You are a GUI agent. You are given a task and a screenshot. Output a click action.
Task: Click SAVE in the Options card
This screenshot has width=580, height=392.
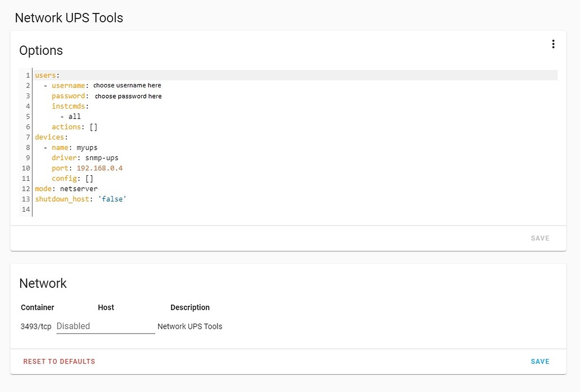(540, 238)
